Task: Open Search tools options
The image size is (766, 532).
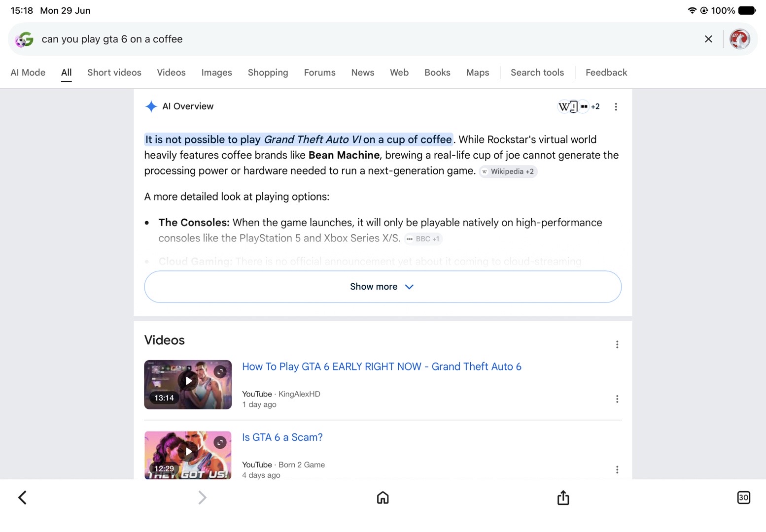Action: pyautogui.click(x=537, y=72)
